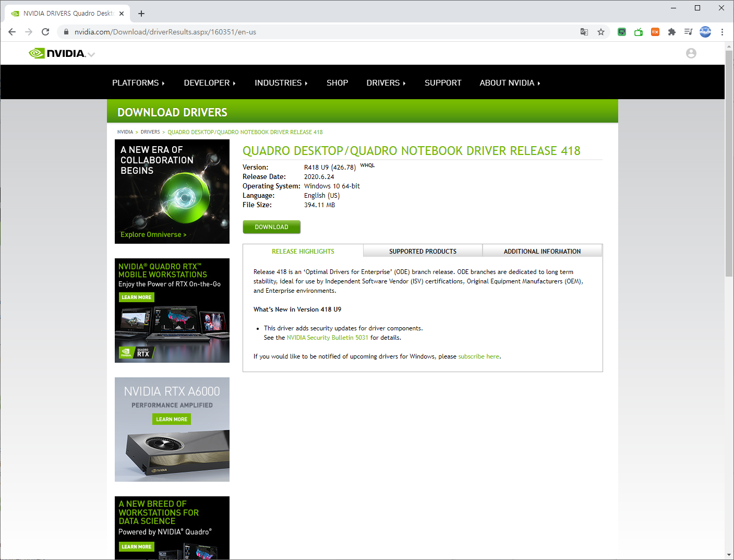Click the Windows 10 64-bit text
Image resolution: width=734 pixels, height=560 pixels.
332,186
